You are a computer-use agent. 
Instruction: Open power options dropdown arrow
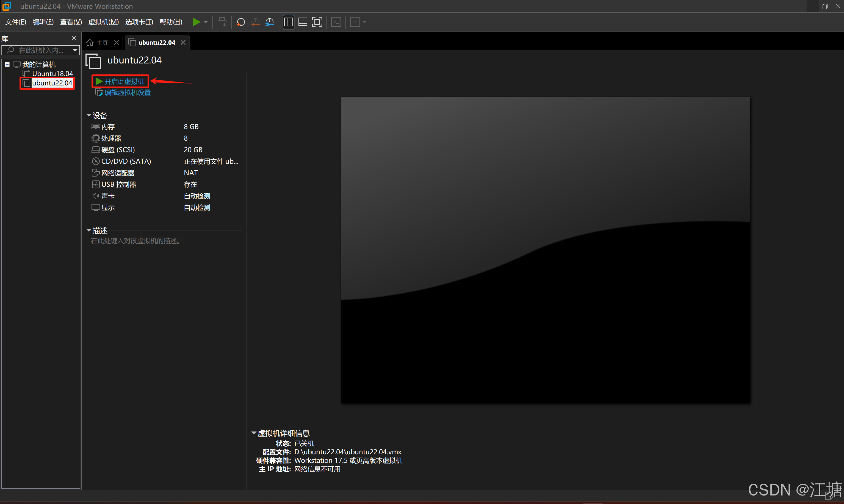pyautogui.click(x=206, y=22)
